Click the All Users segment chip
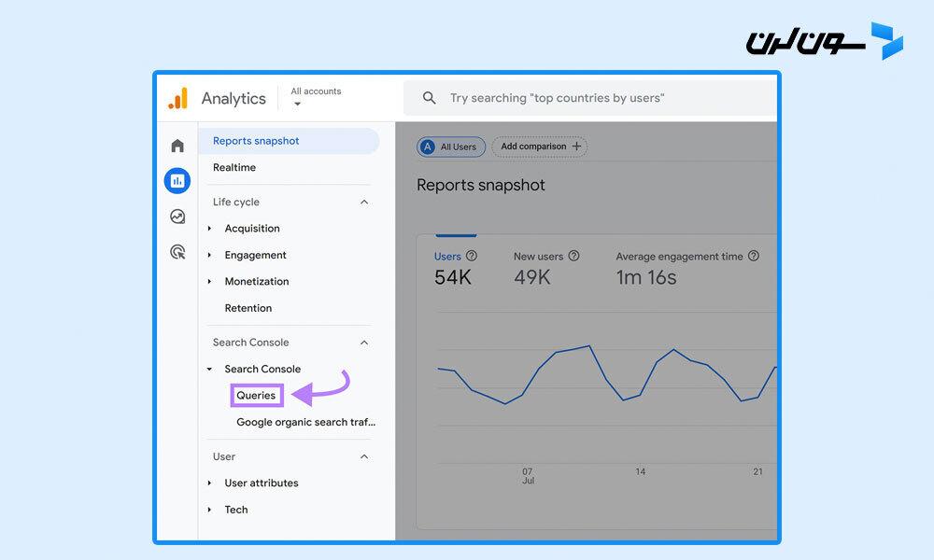Image resolution: width=934 pixels, height=560 pixels. pyautogui.click(x=451, y=147)
